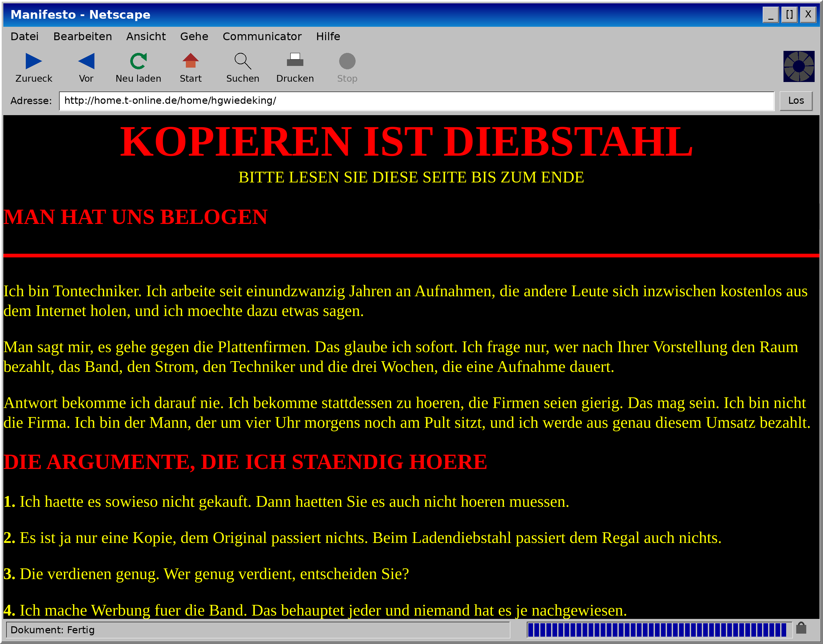The width and height of the screenshot is (823, 644).
Task: Open the Ansicht menu
Action: pos(146,36)
